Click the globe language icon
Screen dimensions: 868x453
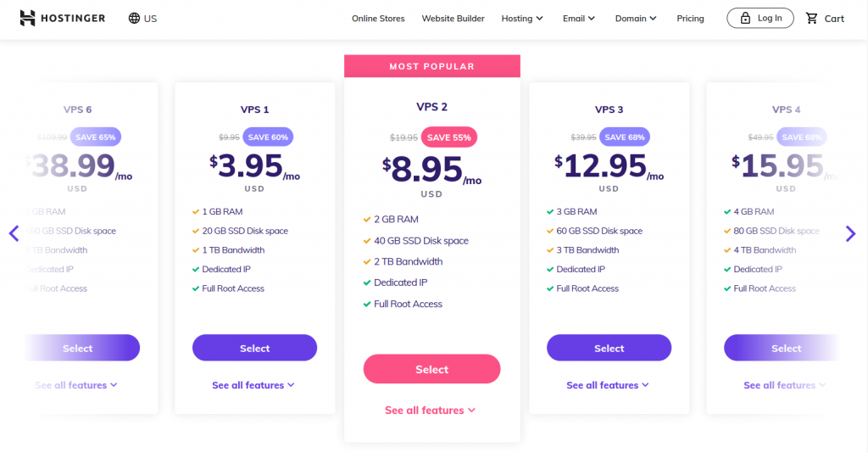tap(135, 19)
